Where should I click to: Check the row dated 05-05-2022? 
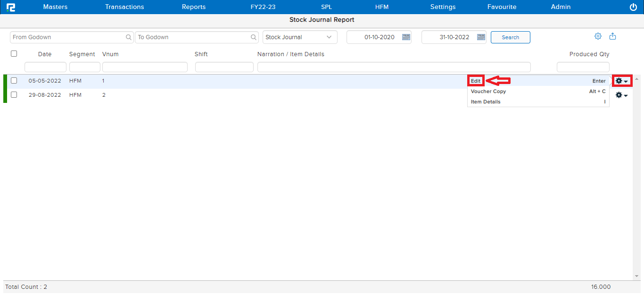[x=14, y=81]
